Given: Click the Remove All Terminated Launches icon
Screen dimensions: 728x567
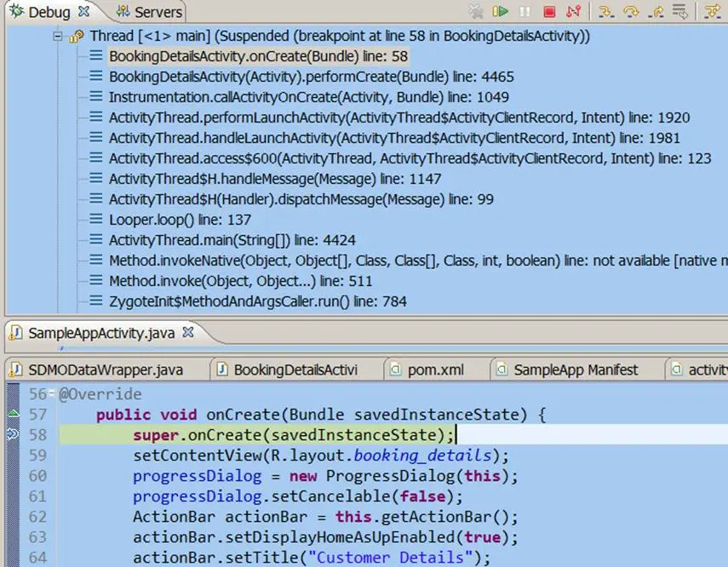Looking at the screenshot, I should tap(476, 12).
